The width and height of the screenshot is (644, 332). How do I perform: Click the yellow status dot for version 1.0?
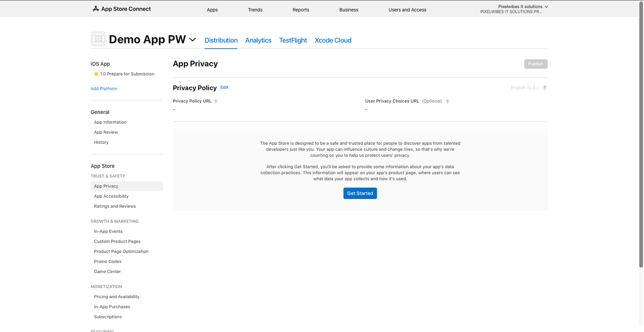tap(96, 74)
